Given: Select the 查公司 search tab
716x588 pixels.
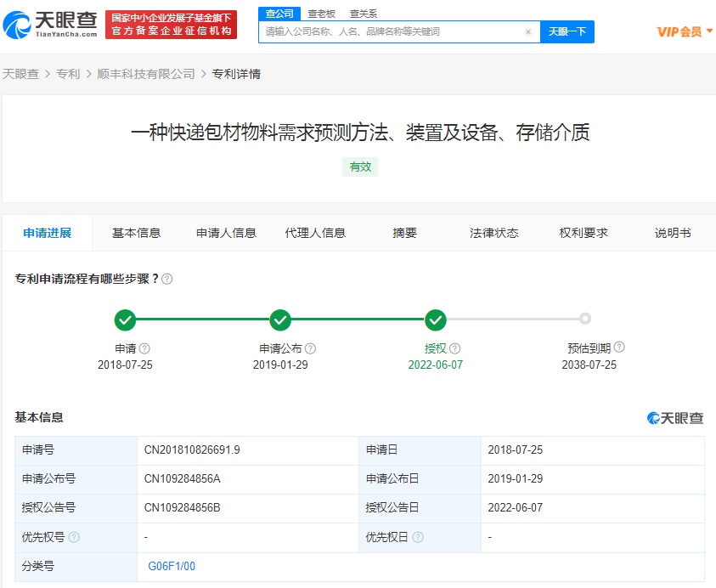Looking at the screenshot, I should coord(279,14).
